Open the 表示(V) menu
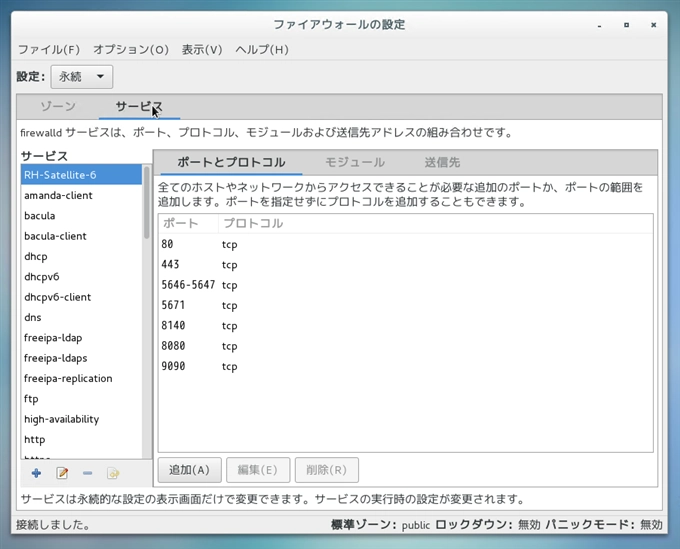 pyautogui.click(x=202, y=49)
